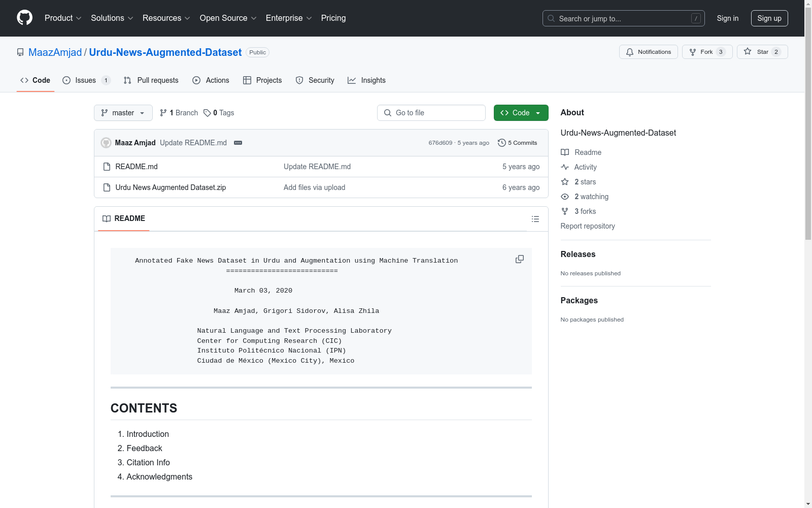Screen dimensions: 812x508
Task: Click the Acknowledgments list item
Action: point(159,477)
